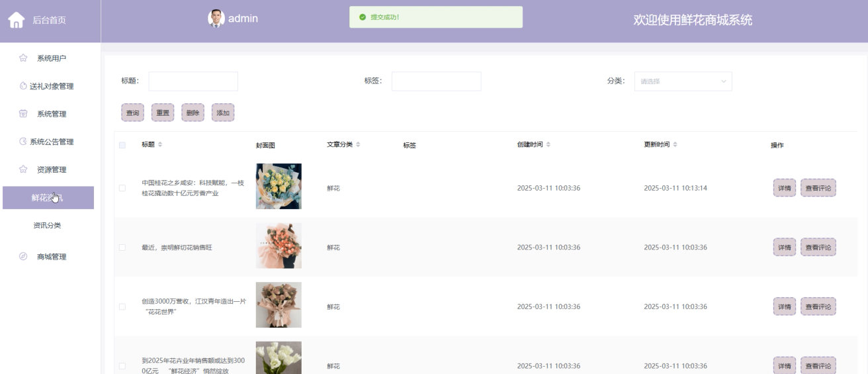Click the 封面图 column header
The width and height of the screenshot is (868, 374).
point(265,145)
